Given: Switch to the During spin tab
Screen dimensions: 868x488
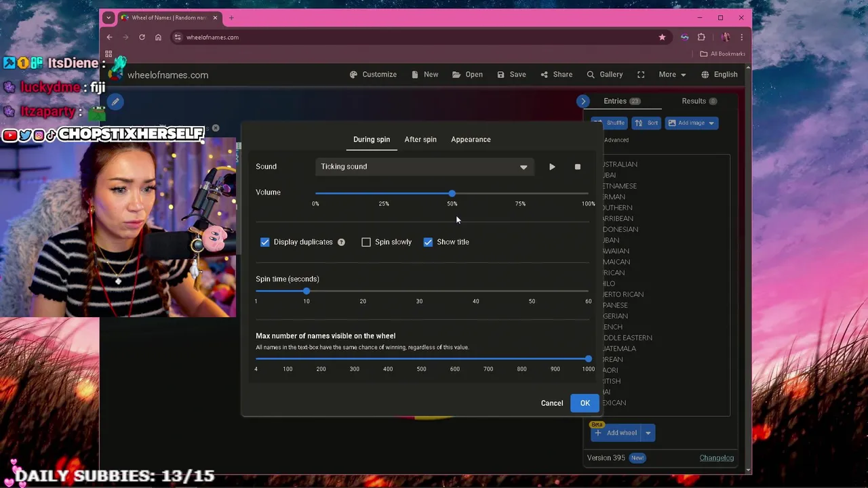Looking at the screenshot, I should pyautogui.click(x=372, y=140).
